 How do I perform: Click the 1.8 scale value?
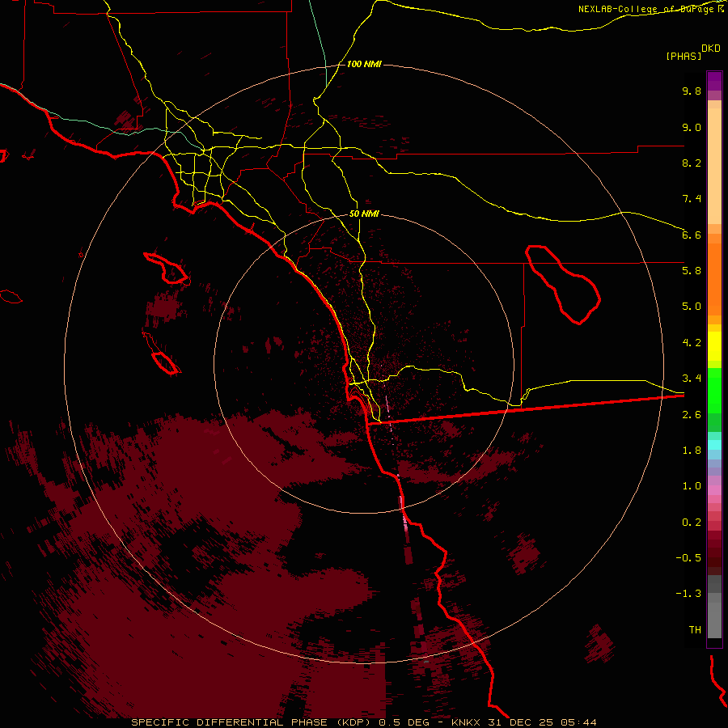(692, 451)
